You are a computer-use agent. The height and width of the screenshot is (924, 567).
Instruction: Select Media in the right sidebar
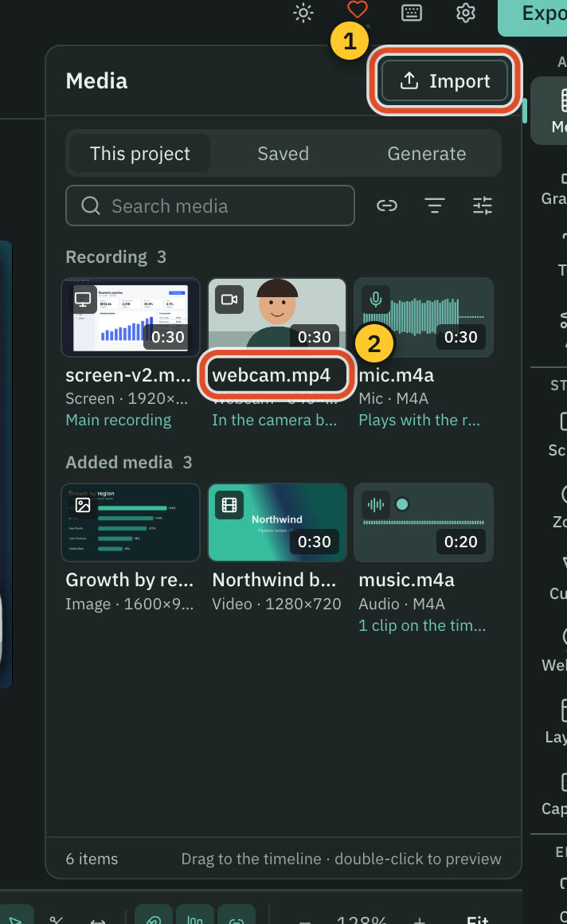click(550, 110)
